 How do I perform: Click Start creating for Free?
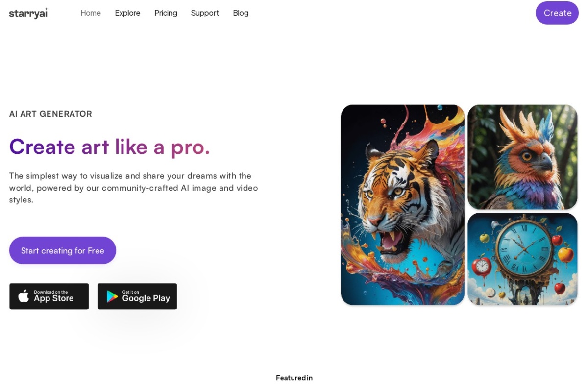[63, 250]
